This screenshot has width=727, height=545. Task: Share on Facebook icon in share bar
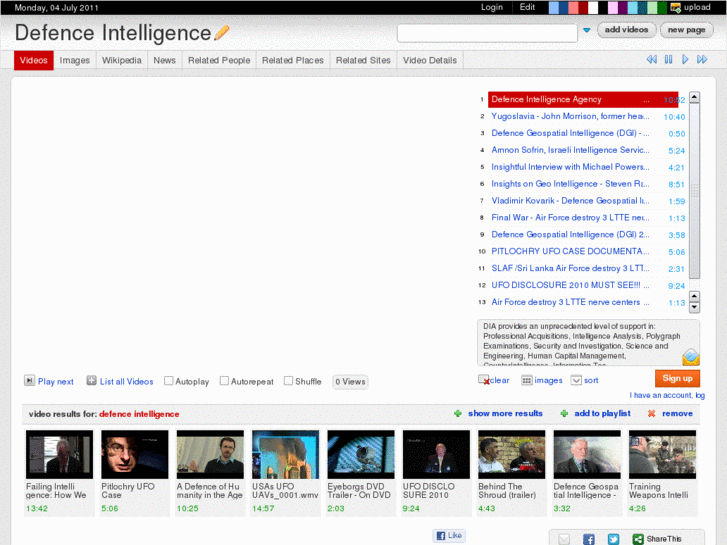(588, 539)
